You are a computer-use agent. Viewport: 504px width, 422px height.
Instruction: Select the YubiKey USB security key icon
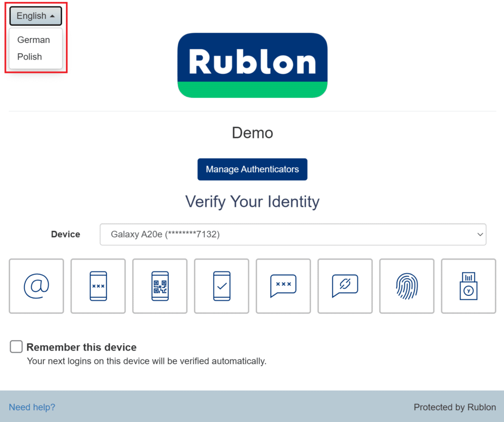(x=468, y=286)
